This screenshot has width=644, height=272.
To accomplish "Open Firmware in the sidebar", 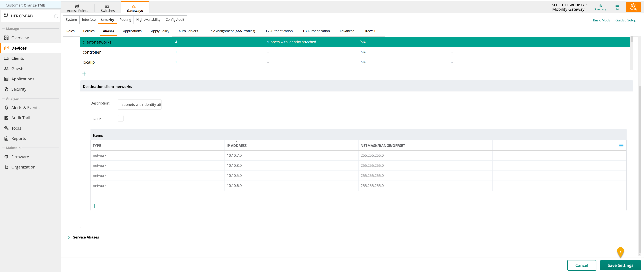I will point(30,157).
